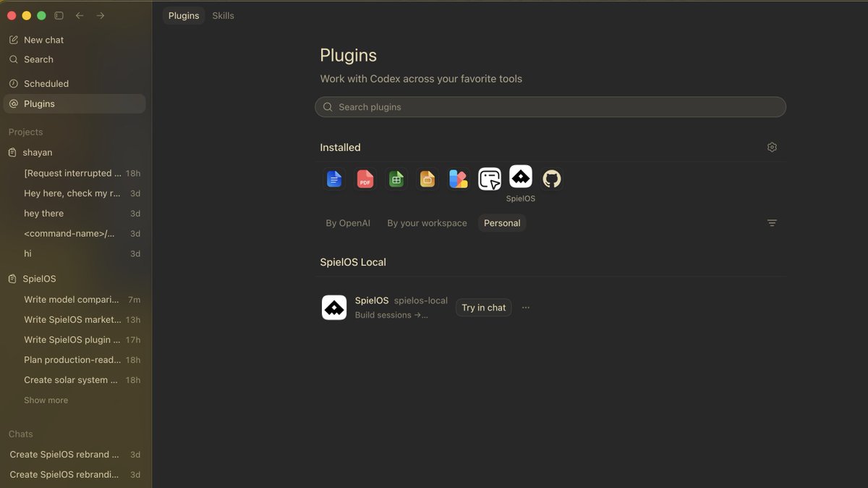Show more SpielOS project chats
This screenshot has height=488, width=868.
pyautogui.click(x=46, y=400)
